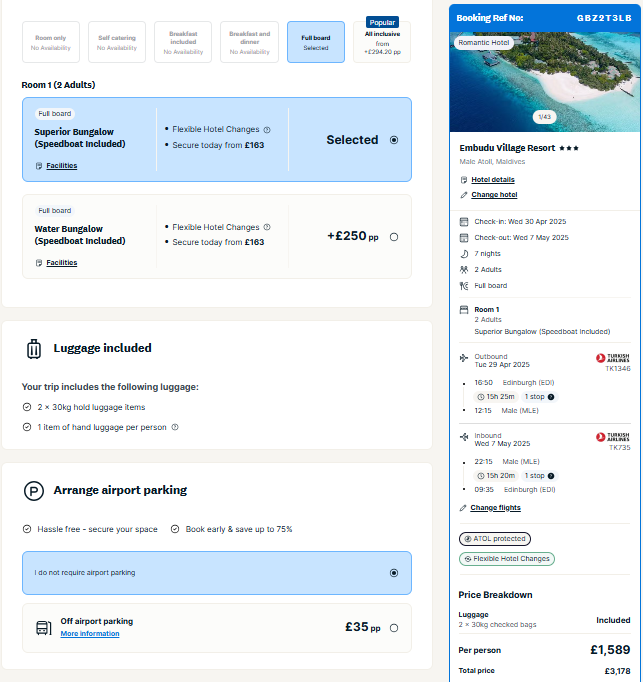643x682 pixels.
Task: Click the inbound 1 stop info icon
Action: click(x=551, y=475)
